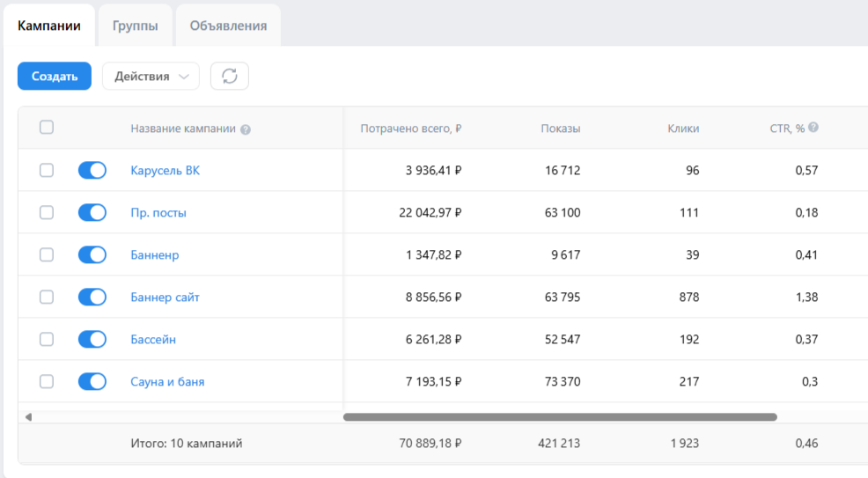
Task: Click the spend value 6 261,28 ₽
Action: point(433,339)
